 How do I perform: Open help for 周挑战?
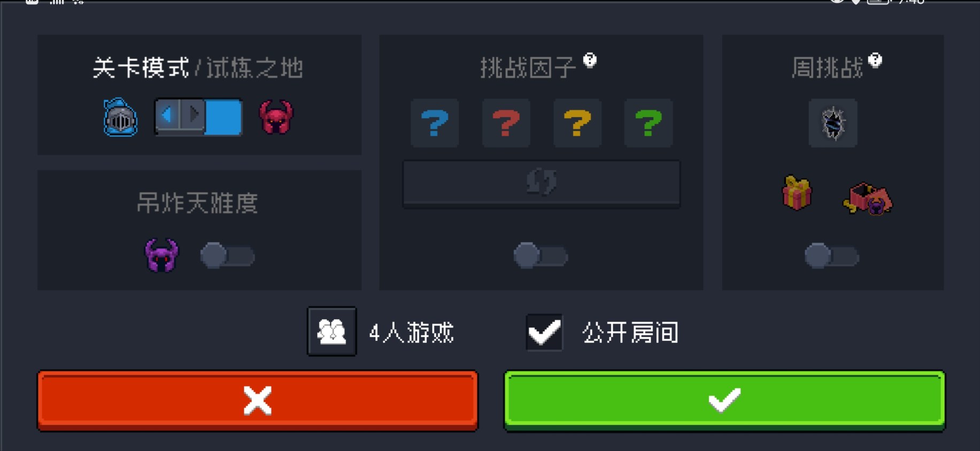(875, 60)
